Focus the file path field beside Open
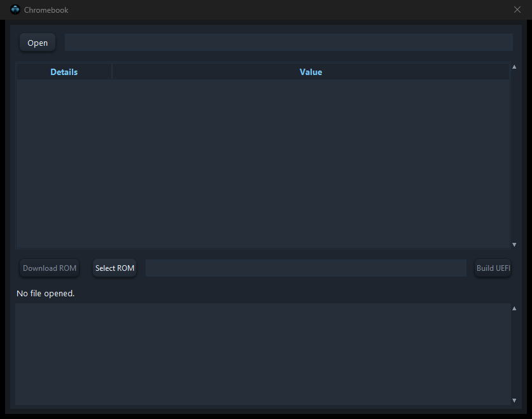 [x=289, y=43]
